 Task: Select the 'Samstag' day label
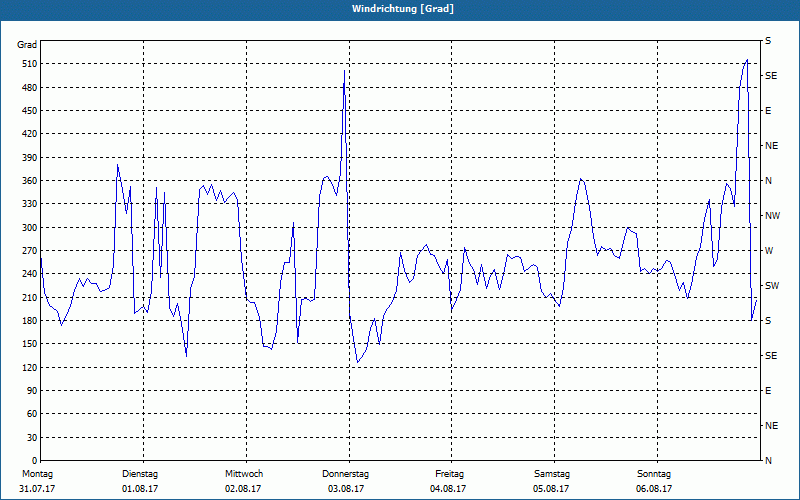coord(552,474)
